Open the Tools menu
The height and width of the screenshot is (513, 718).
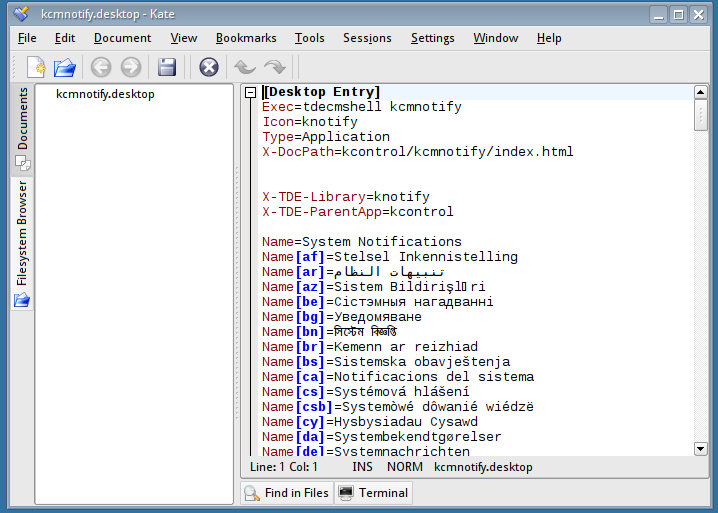click(310, 38)
